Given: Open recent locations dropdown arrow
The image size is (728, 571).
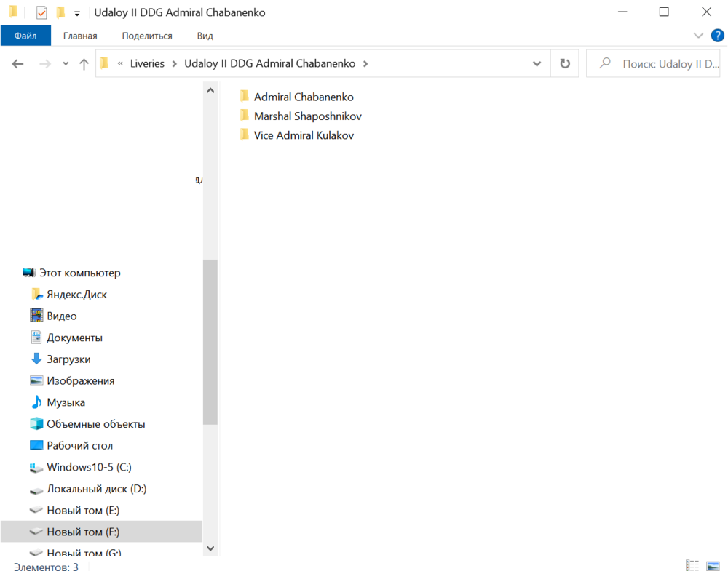Looking at the screenshot, I should (x=66, y=64).
